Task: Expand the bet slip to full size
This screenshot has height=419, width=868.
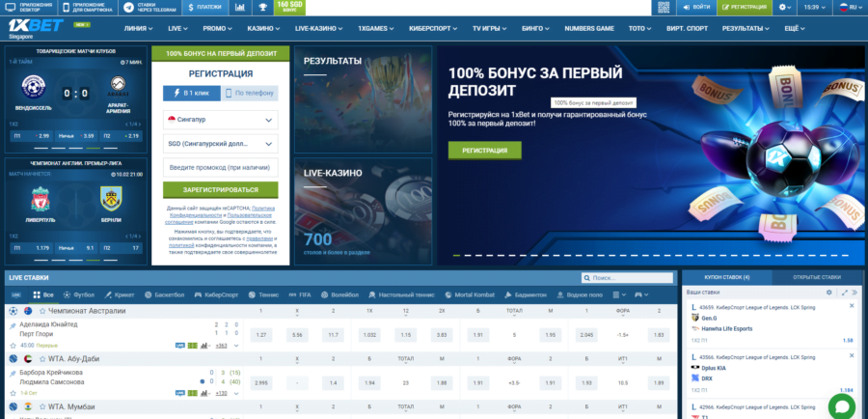Action: tap(844, 293)
